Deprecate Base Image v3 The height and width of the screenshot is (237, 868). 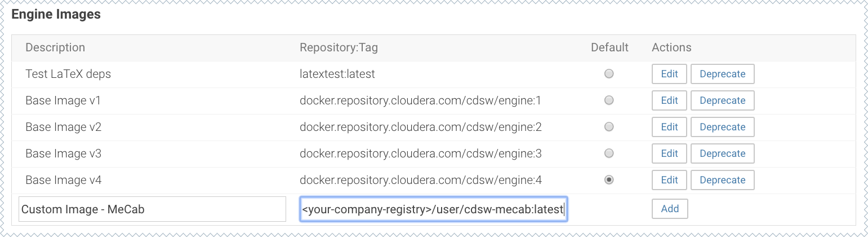[722, 153]
